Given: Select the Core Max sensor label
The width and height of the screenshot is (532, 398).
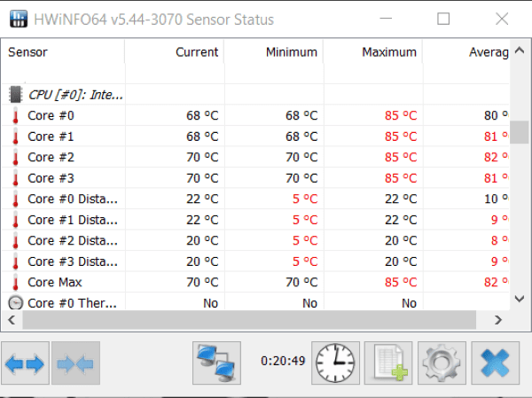Looking at the screenshot, I should coord(55,282).
